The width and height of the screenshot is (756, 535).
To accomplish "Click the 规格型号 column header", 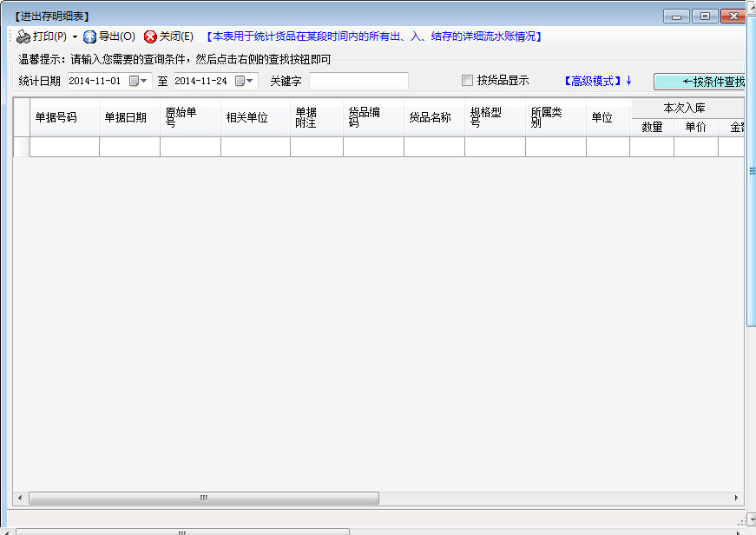I will 495,117.
